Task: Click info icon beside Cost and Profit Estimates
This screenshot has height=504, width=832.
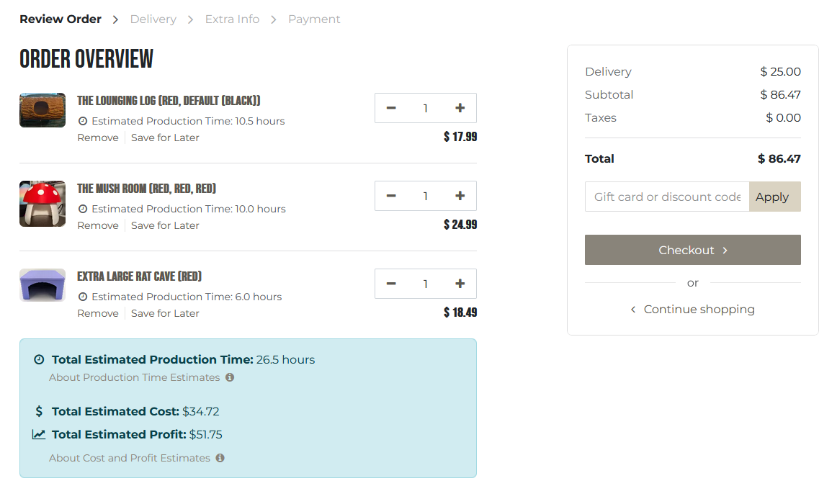Action: tap(220, 458)
